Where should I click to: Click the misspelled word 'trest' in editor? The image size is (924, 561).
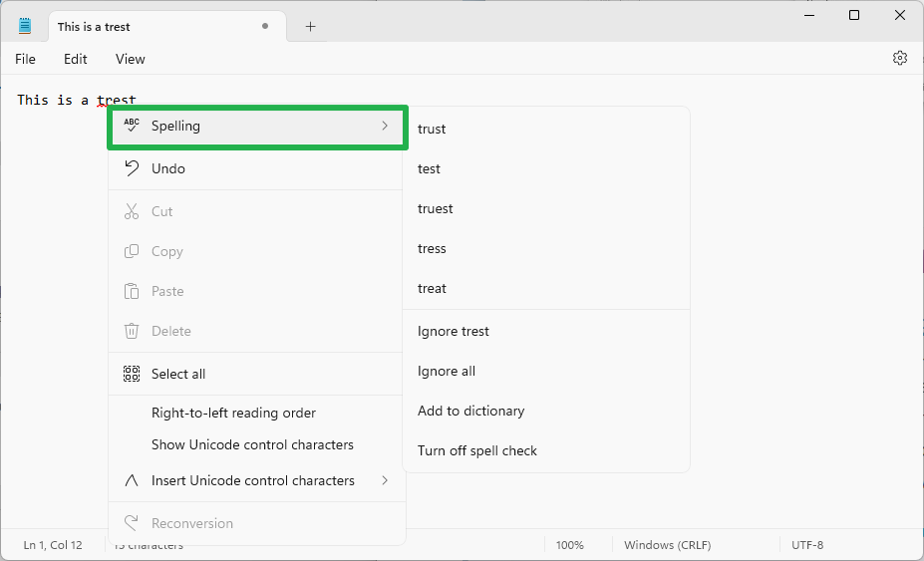point(116,101)
